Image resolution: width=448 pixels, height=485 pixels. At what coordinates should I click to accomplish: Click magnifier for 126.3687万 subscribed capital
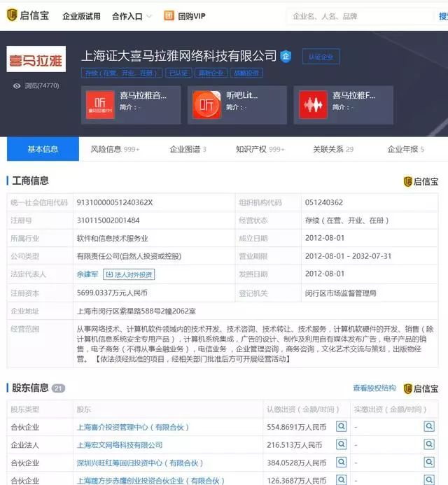pos(342,479)
